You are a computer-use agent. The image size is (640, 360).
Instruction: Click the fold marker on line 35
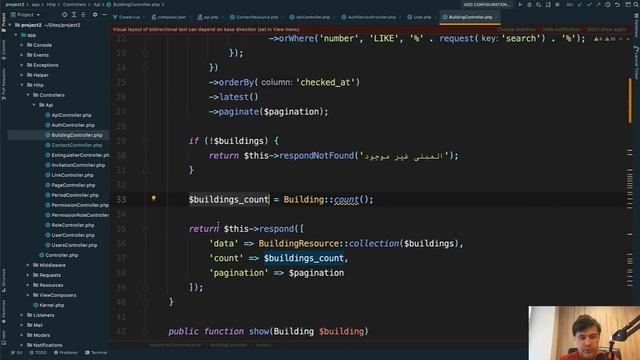click(145, 229)
